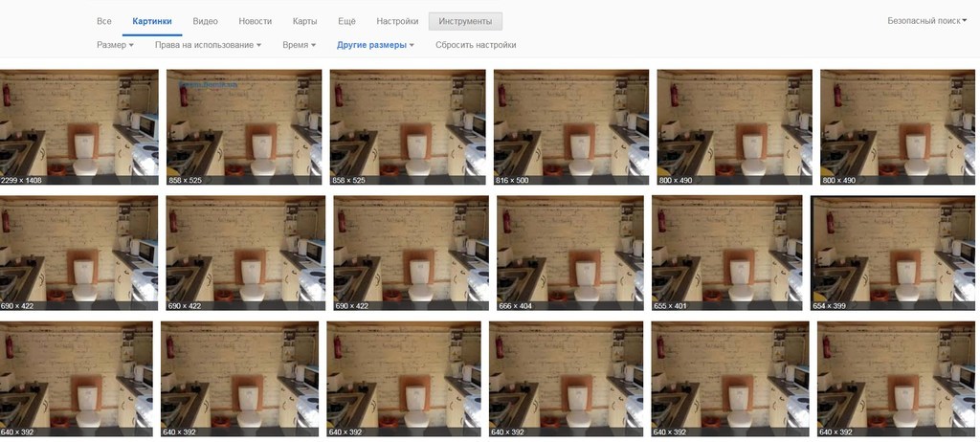
Task: Open the Карты tab
Action: (304, 21)
